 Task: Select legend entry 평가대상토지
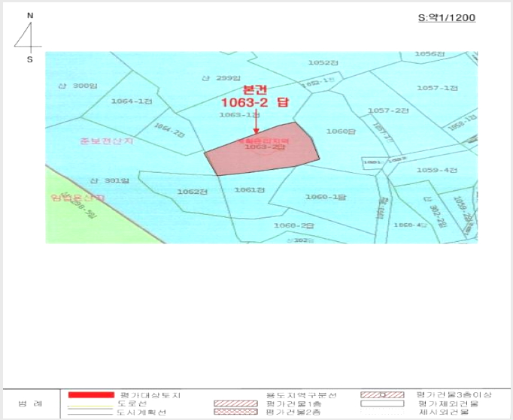tap(150, 395)
